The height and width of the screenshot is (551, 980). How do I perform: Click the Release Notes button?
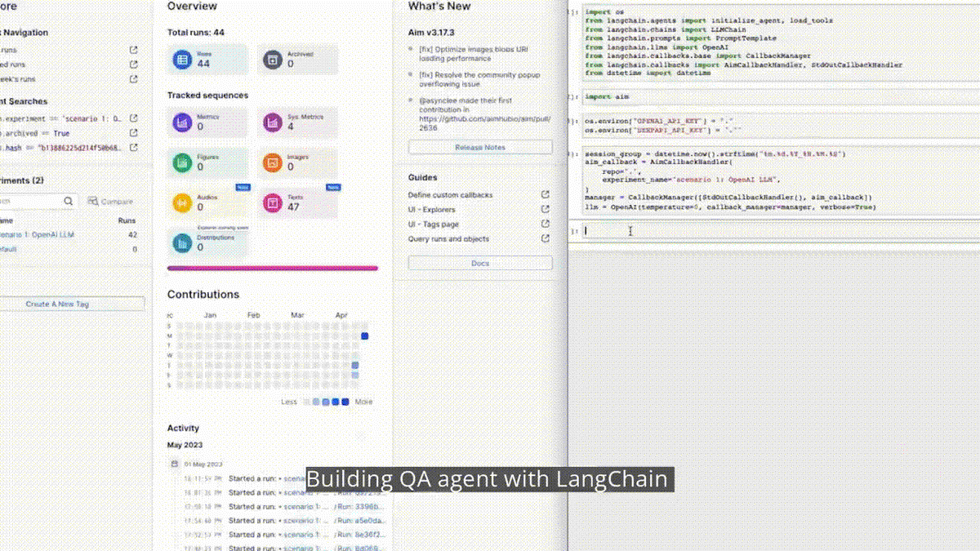click(x=480, y=148)
